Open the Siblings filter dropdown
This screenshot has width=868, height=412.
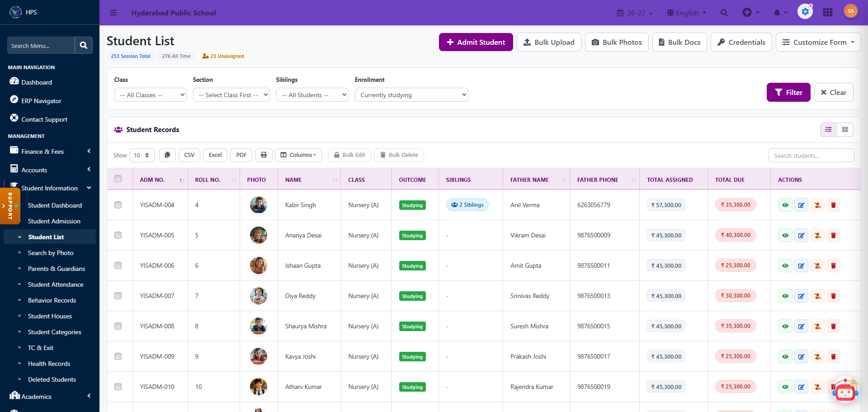tap(312, 95)
